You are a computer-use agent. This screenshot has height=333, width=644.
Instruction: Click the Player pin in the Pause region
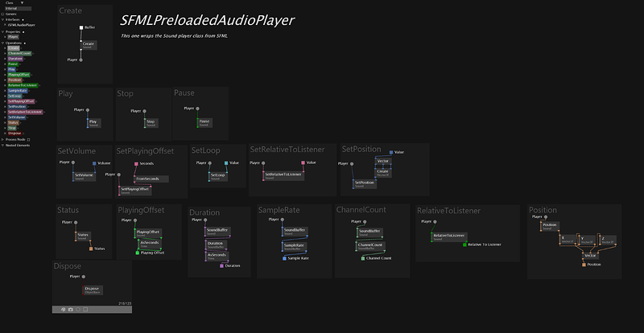pos(197,109)
